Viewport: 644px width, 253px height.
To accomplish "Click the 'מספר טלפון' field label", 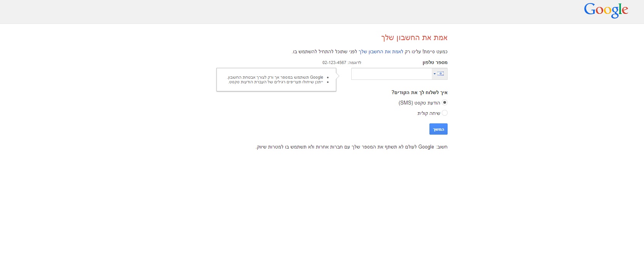I will (435, 62).
